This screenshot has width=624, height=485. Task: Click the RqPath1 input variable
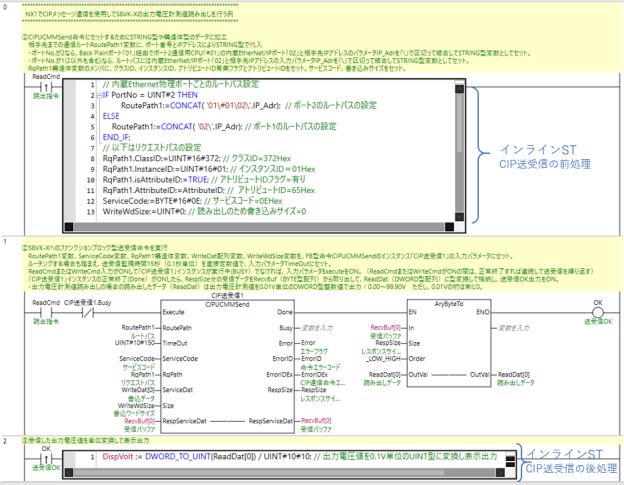click(x=142, y=374)
